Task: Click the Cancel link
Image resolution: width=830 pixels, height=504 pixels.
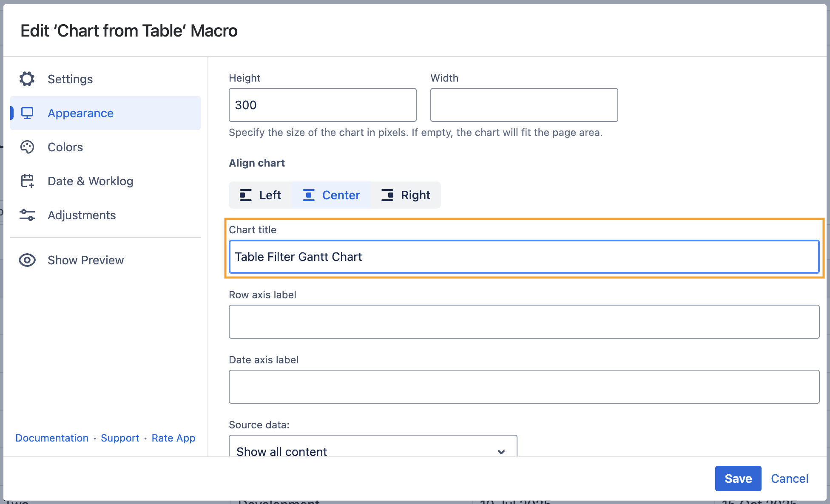Action: point(789,479)
